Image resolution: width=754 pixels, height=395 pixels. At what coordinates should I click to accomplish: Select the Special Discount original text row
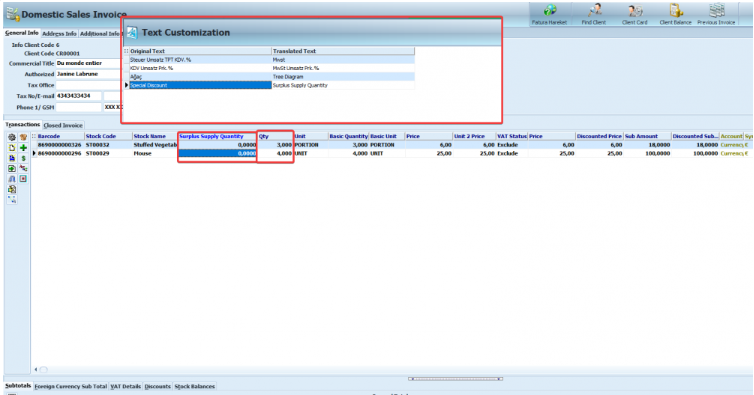200,85
